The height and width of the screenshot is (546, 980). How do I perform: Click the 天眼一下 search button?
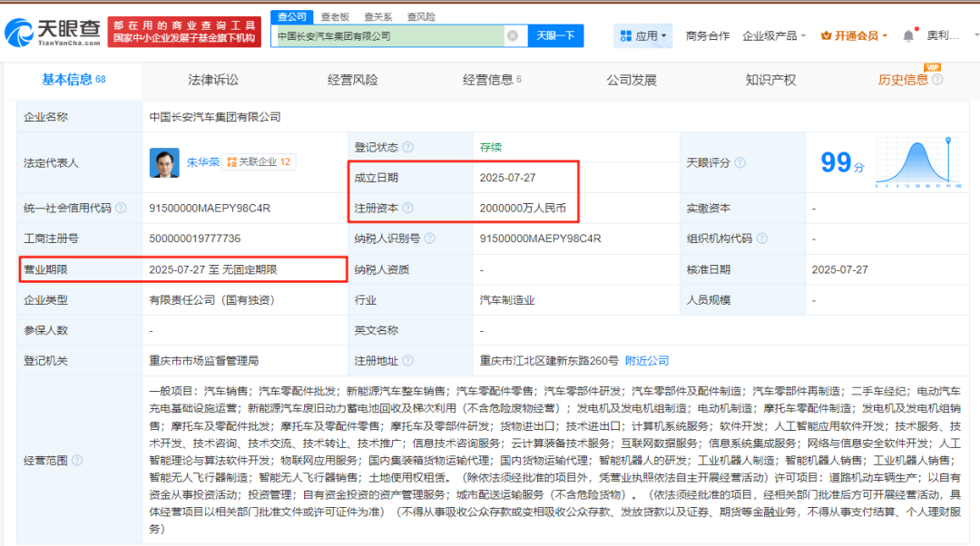(x=555, y=36)
